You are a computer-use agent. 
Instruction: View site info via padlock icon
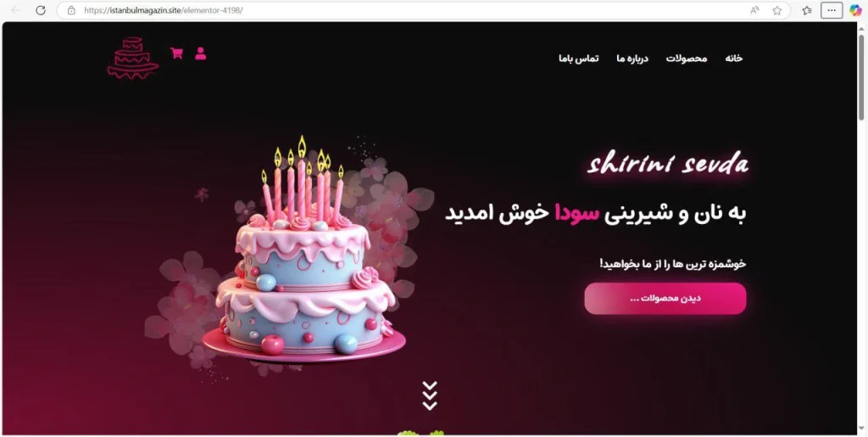pyautogui.click(x=71, y=10)
